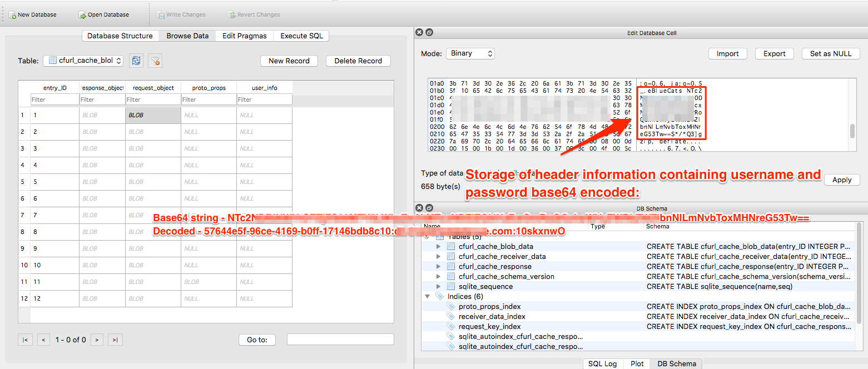Clear all filters using the filter icon
Viewport: 868px width, 369px height.
click(x=156, y=61)
